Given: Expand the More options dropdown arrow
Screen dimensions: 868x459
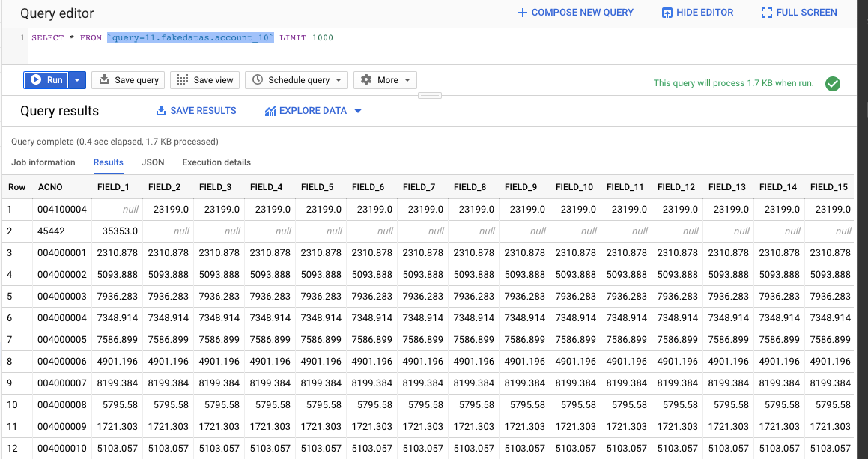Looking at the screenshot, I should [407, 79].
